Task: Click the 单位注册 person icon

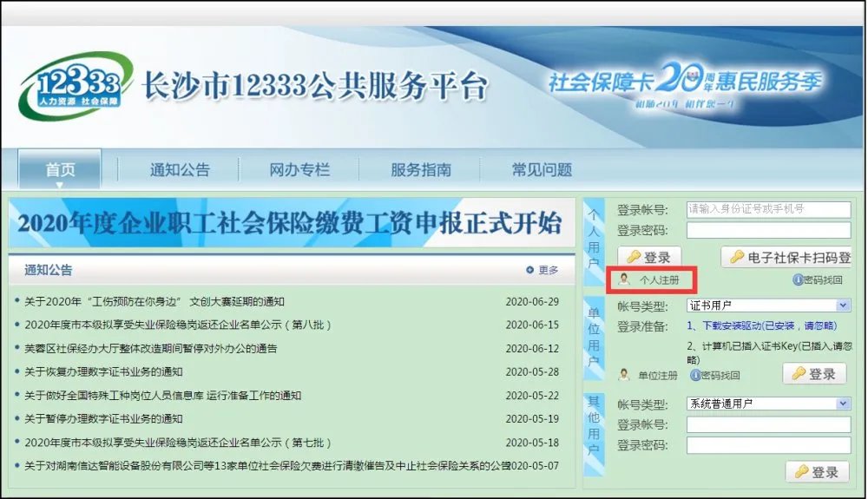Action: click(623, 375)
